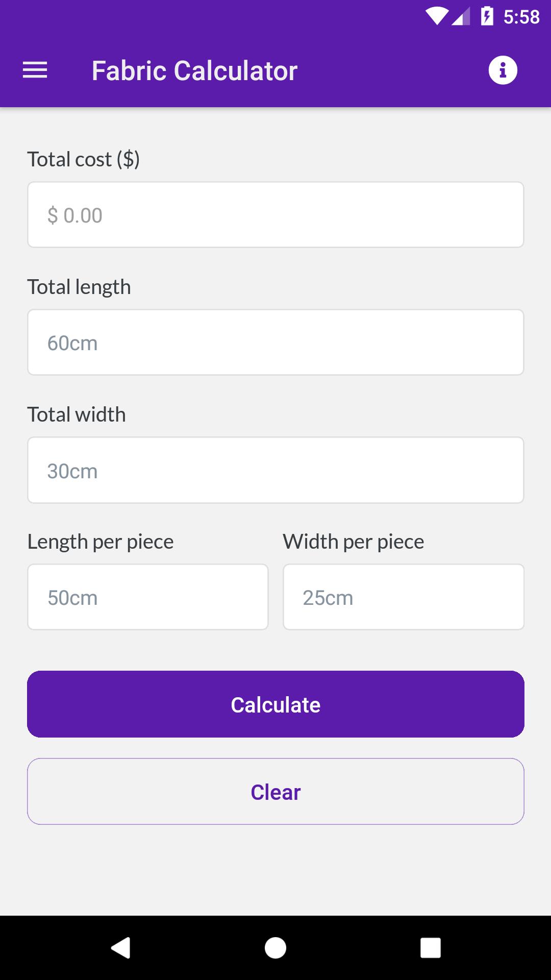Image resolution: width=551 pixels, height=980 pixels.
Task: Click the Calculate button
Action: (x=275, y=704)
